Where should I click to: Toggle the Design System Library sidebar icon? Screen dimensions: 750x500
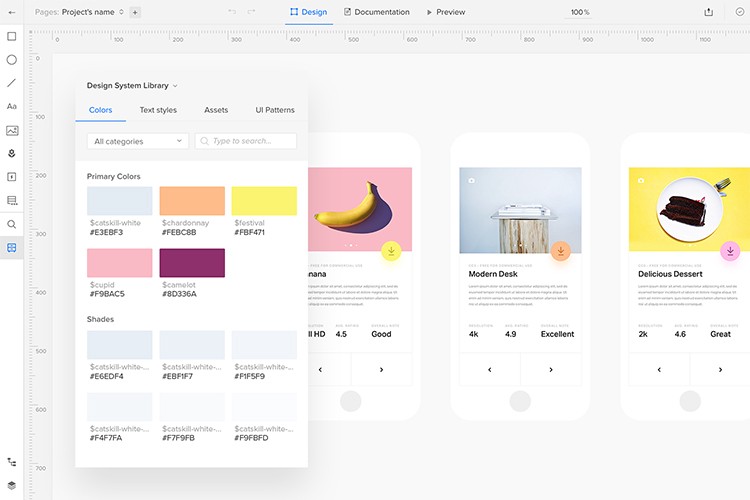tap(12, 247)
